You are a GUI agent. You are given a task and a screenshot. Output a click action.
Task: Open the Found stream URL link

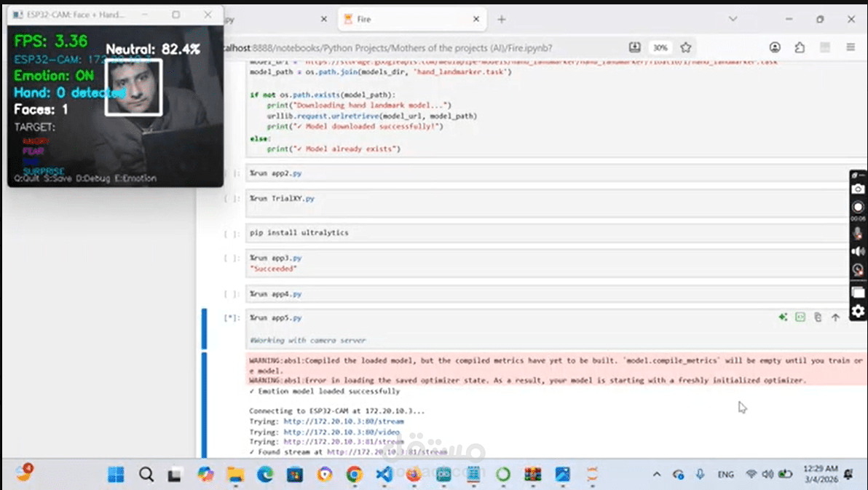387,452
